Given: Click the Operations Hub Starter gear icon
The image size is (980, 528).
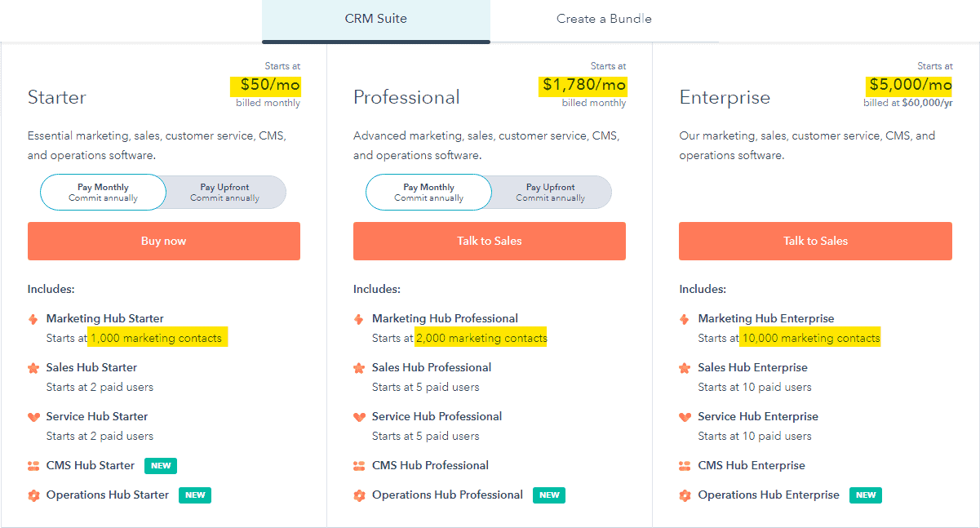Looking at the screenshot, I should coord(33,495).
